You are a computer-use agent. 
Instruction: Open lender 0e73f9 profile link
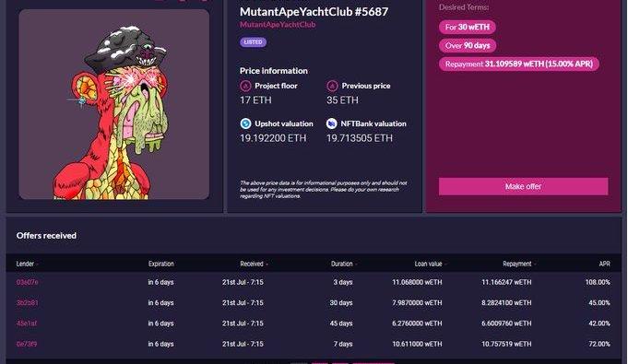click(27, 344)
